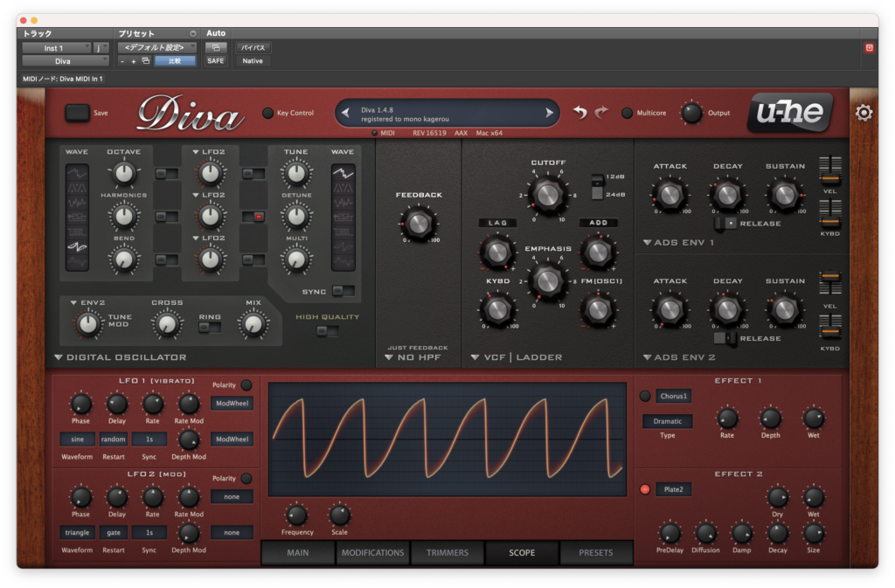Screen dimensions: 895x588
Task: Open the Chorus1 effect type selector
Action: pyautogui.click(x=674, y=396)
